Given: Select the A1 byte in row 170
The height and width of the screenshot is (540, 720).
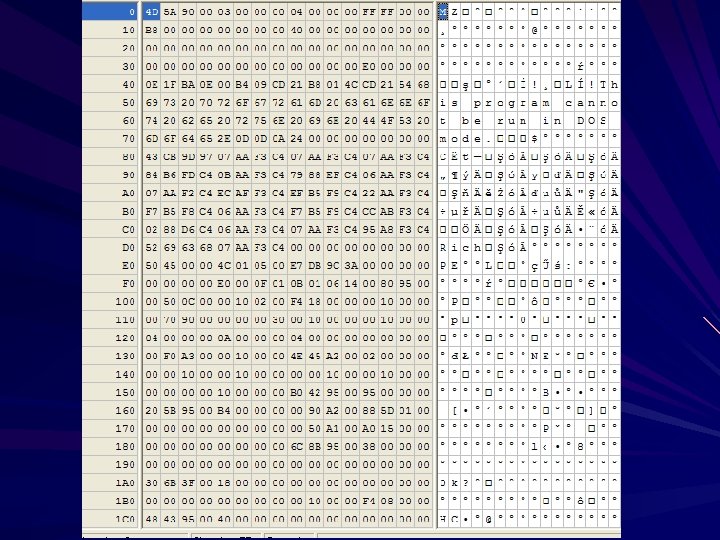Looking at the screenshot, I should [x=332, y=428].
